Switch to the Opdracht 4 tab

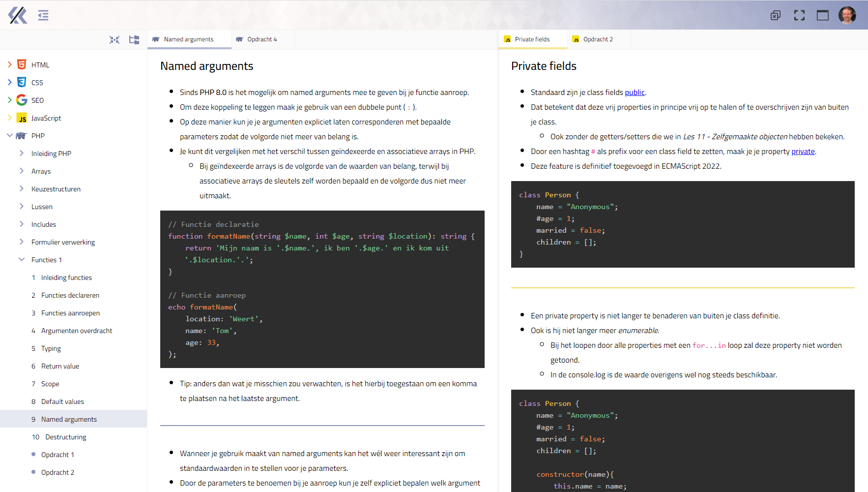click(262, 39)
